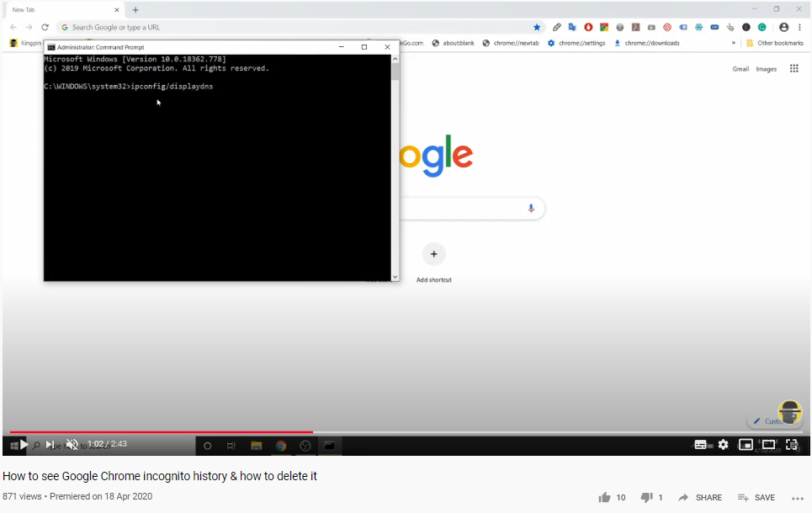Enter fullscreen on the video player
Viewport: 812px width, 513px height.
click(791, 445)
